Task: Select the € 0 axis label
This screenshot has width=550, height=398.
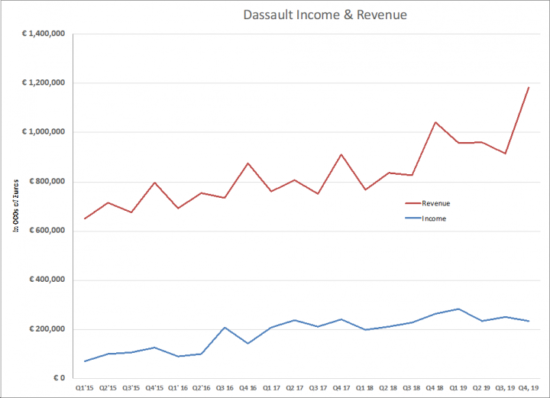Action: (x=59, y=378)
